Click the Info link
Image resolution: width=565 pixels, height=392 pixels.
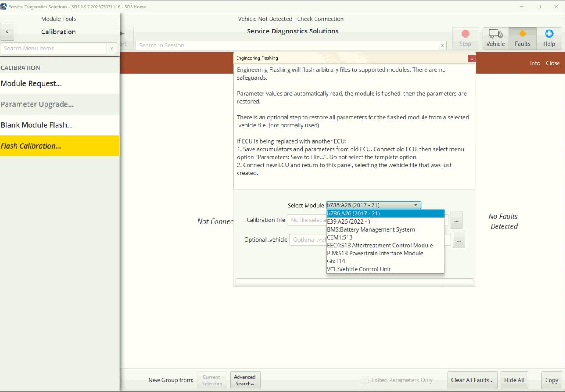pyautogui.click(x=535, y=63)
